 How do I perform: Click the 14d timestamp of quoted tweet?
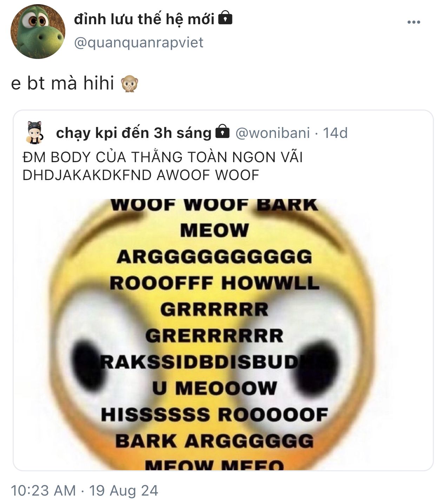point(335,133)
